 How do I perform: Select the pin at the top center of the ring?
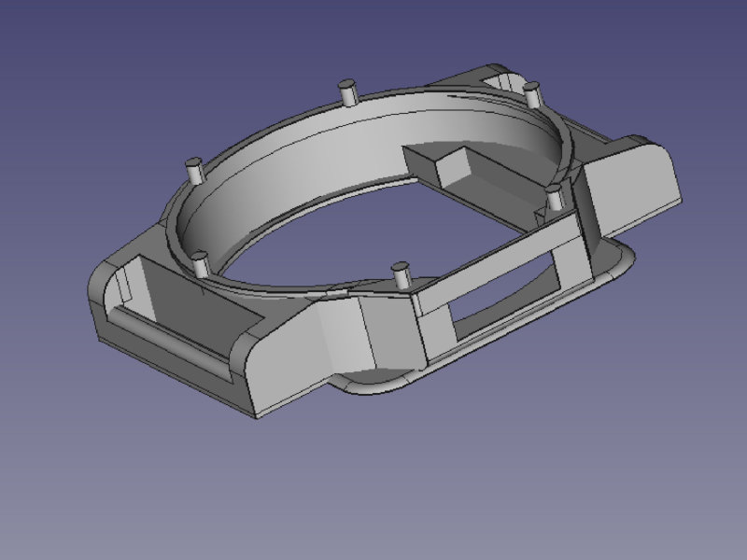coord(347,93)
